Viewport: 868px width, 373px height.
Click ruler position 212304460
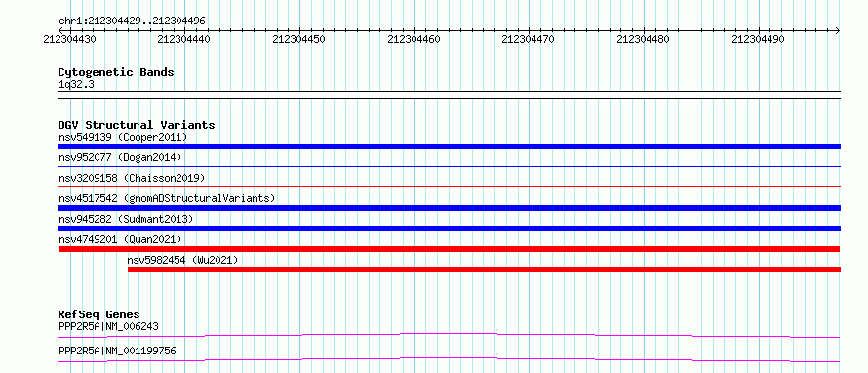pos(414,39)
